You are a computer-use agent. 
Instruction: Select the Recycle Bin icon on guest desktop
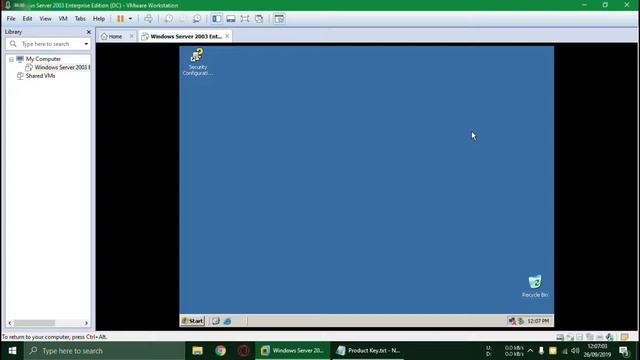point(535,286)
